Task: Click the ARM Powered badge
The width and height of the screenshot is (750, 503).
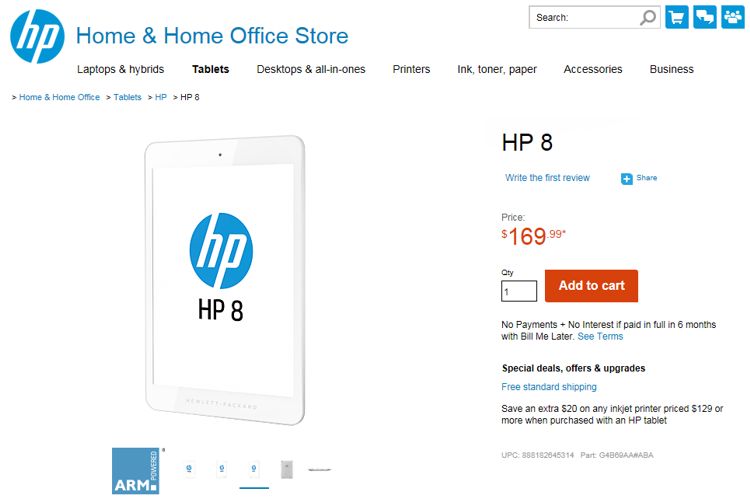Action: (137, 469)
